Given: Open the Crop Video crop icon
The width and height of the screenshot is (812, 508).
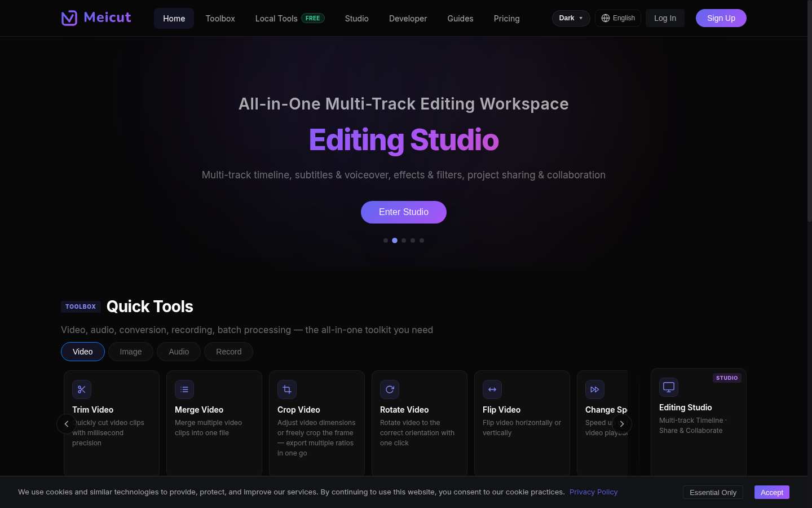Looking at the screenshot, I should tap(287, 389).
